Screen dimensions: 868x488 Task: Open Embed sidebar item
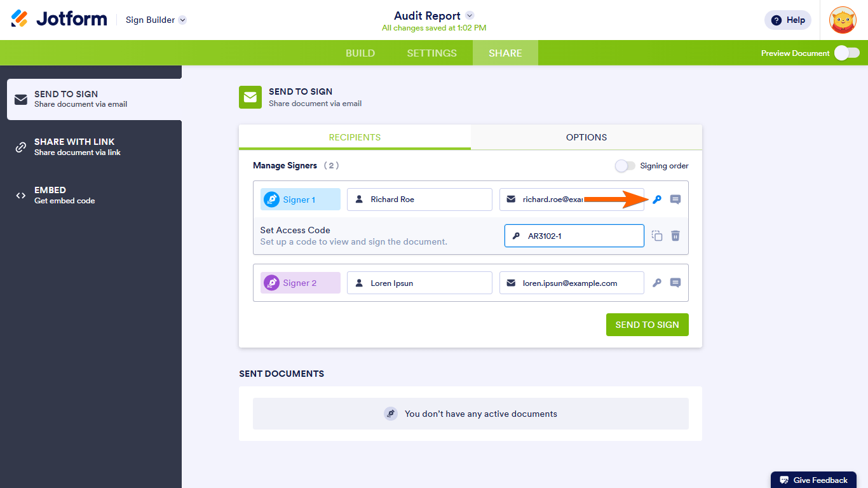point(94,195)
